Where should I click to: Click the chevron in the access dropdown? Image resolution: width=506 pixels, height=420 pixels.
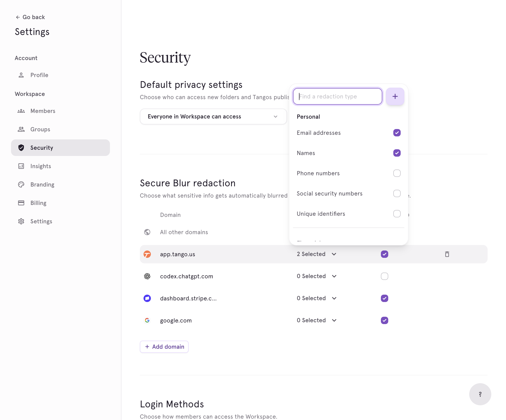(x=275, y=117)
